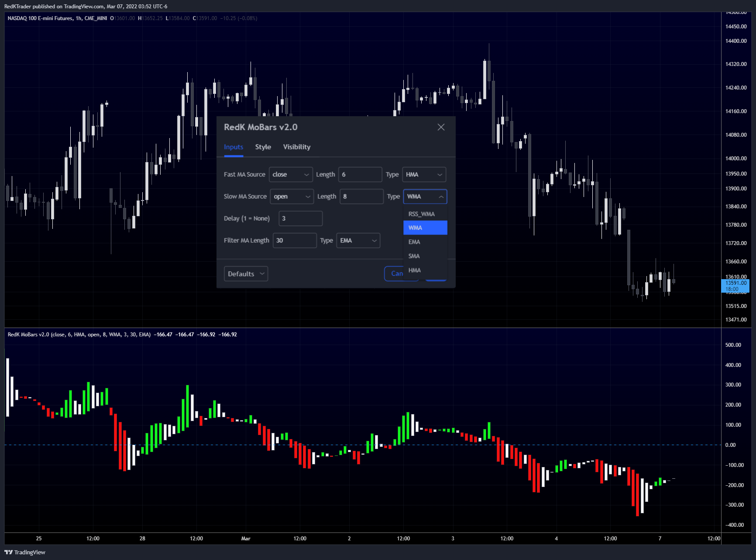The width and height of the screenshot is (756, 560).
Task: Open the Filter MA Type EMA dropdown
Action: [358, 240]
